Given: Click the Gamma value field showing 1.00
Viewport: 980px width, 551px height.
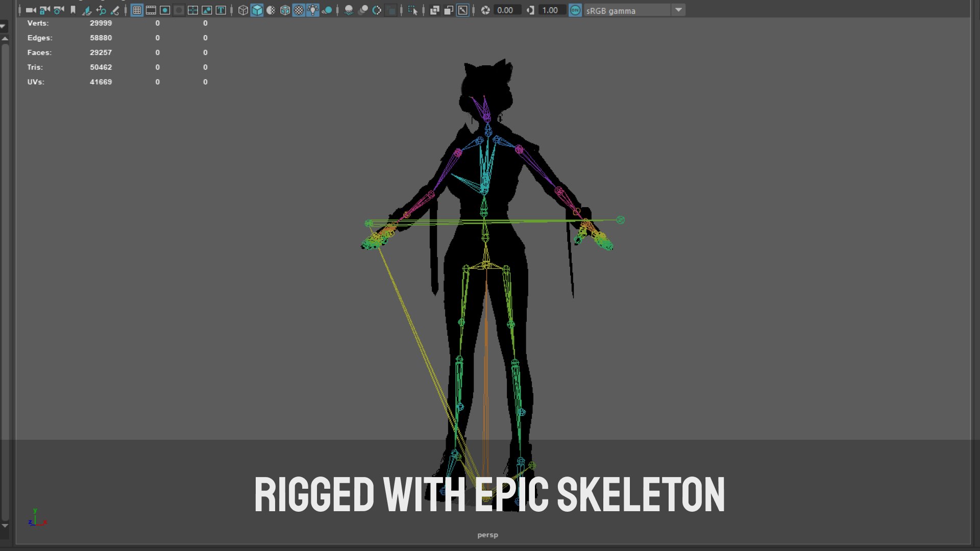Looking at the screenshot, I should click(552, 10).
